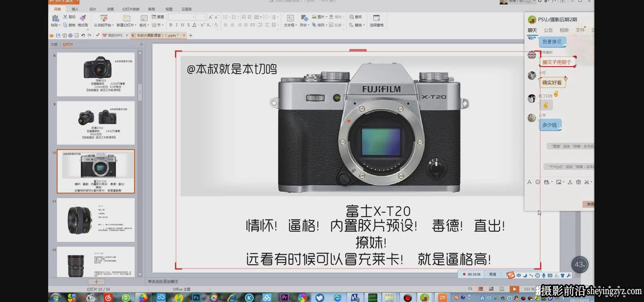Screen dimensions: 644x302
Task: Open the Review (审阅) ribbon tab
Action: click(x=151, y=9)
